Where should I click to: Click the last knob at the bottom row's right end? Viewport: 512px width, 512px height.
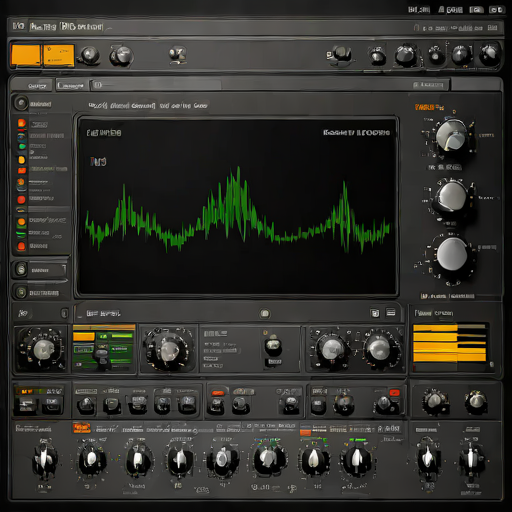[x=471, y=459]
